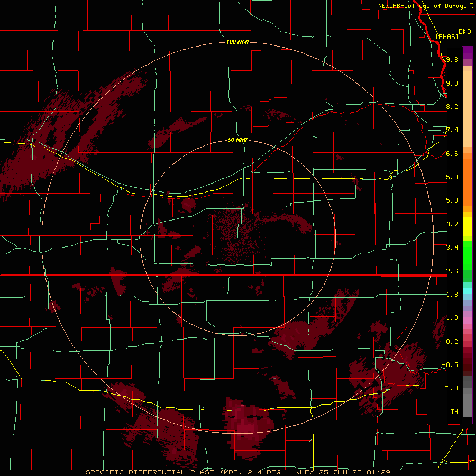Pick the bright green segment of the color bar
The height and width of the screenshot is (476, 476).
(467, 255)
